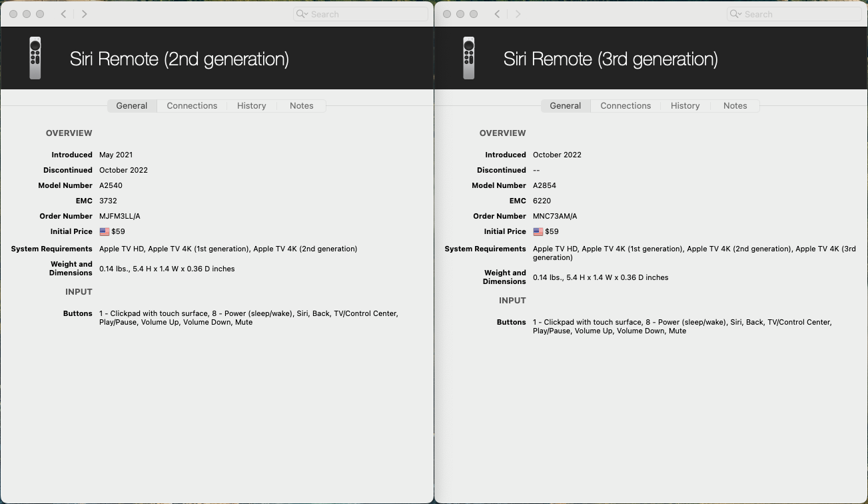Click weight and dimensions value in 2nd generation window
Viewport: 868px width, 504px height.
pyautogui.click(x=167, y=269)
